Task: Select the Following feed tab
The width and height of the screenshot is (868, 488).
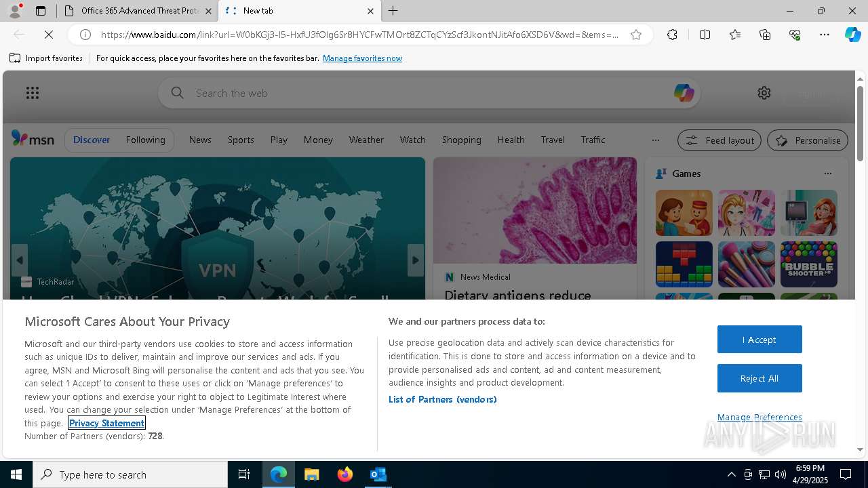Action: (x=145, y=140)
